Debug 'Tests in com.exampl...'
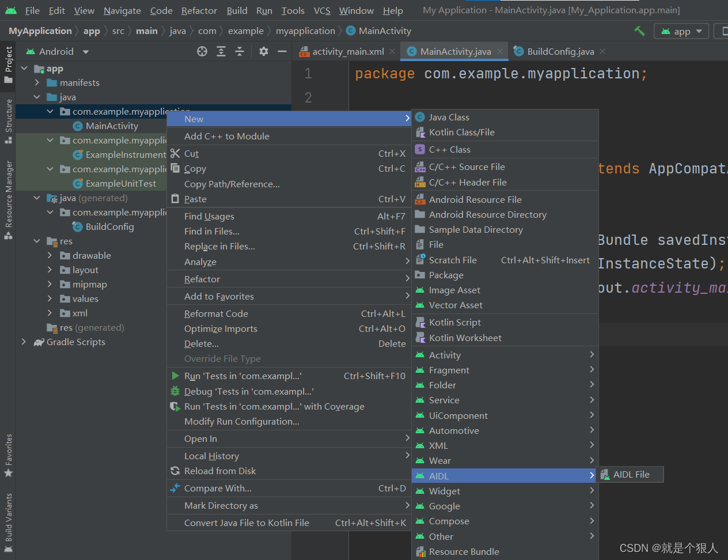This screenshot has width=728, height=560. pos(289,391)
